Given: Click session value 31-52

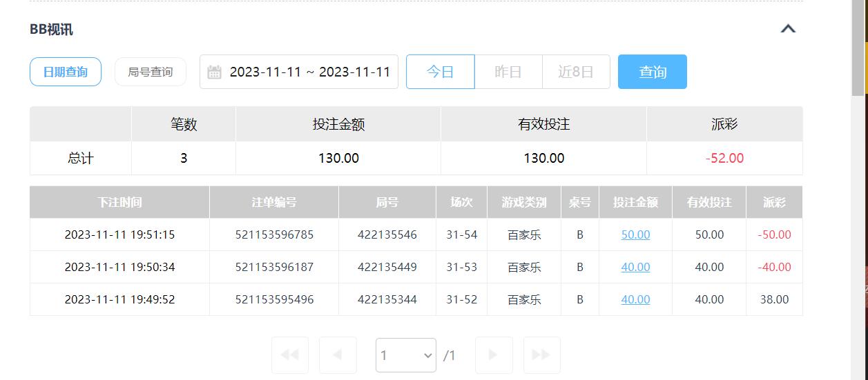Looking at the screenshot, I should pos(461,299).
